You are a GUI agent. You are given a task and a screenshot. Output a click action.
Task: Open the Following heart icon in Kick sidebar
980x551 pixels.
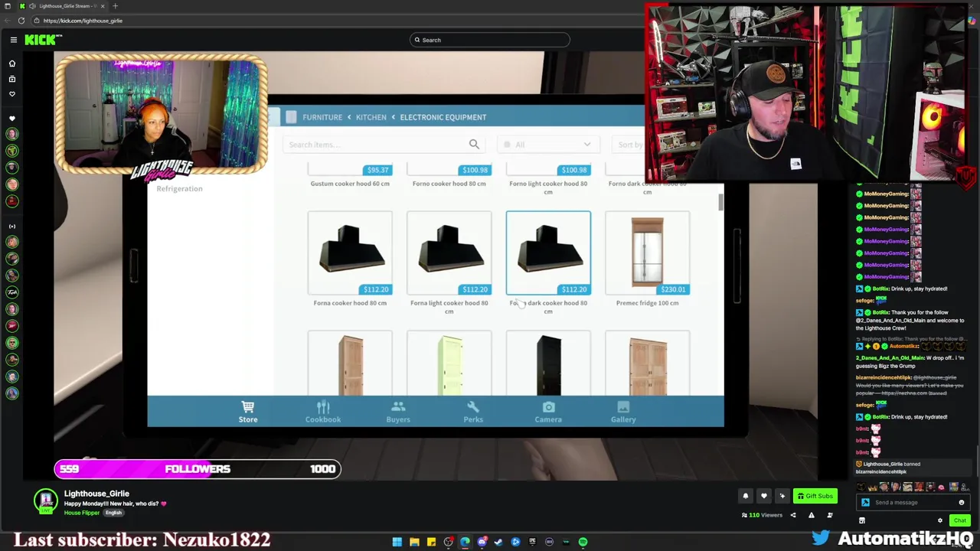point(12,94)
